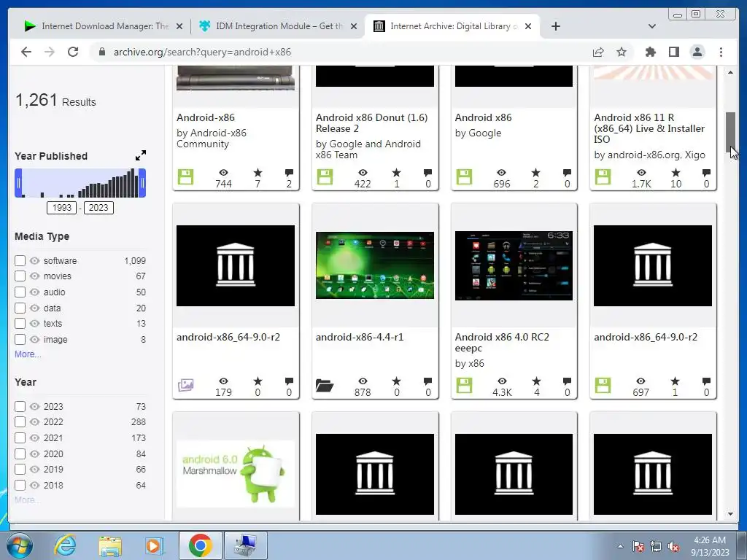Click floppy icon on Android x86 11 R card
Screen dimensions: 747x560
click(603, 176)
